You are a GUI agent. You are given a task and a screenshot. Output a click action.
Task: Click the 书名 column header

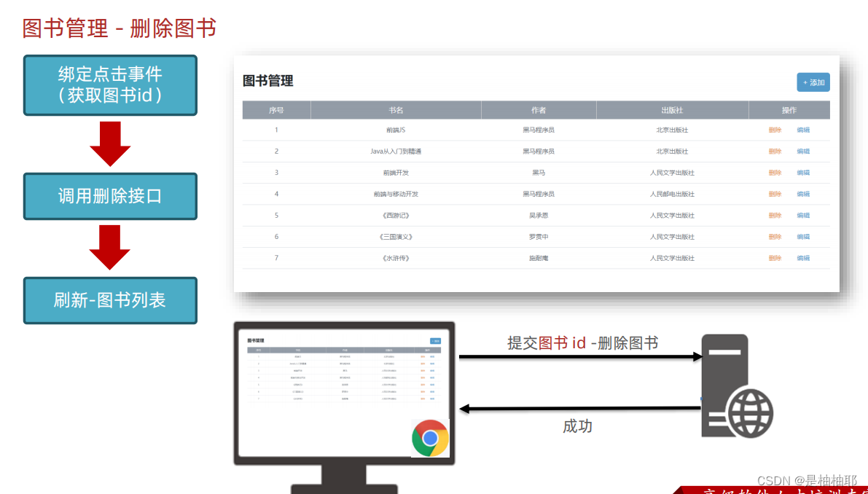click(396, 109)
